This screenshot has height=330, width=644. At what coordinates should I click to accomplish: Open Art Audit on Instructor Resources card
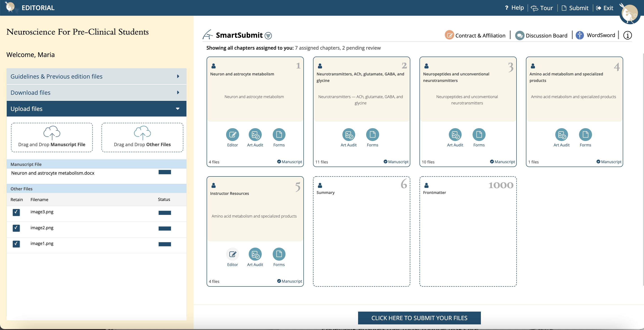pyautogui.click(x=255, y=254)
